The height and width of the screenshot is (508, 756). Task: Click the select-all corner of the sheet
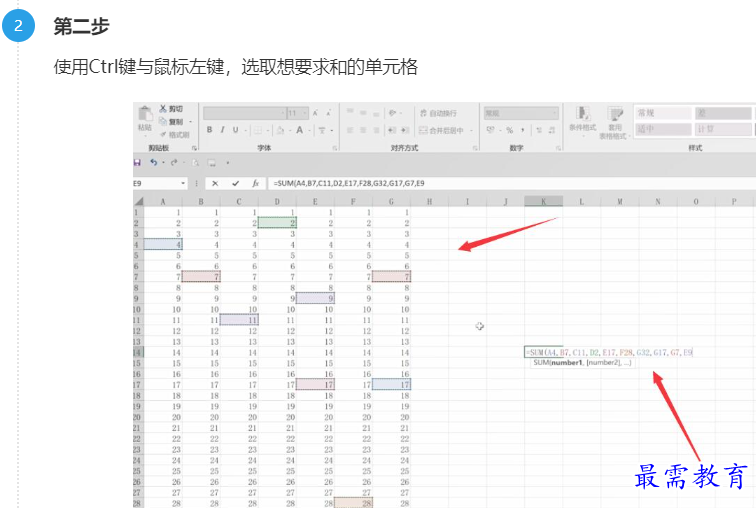tap(138, 201)
